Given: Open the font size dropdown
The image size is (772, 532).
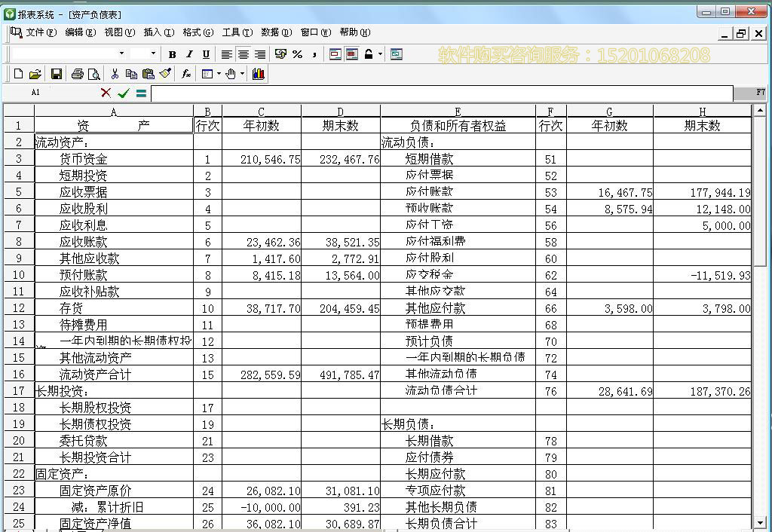Looking at the screenshot, I should [x=143, y=54].
